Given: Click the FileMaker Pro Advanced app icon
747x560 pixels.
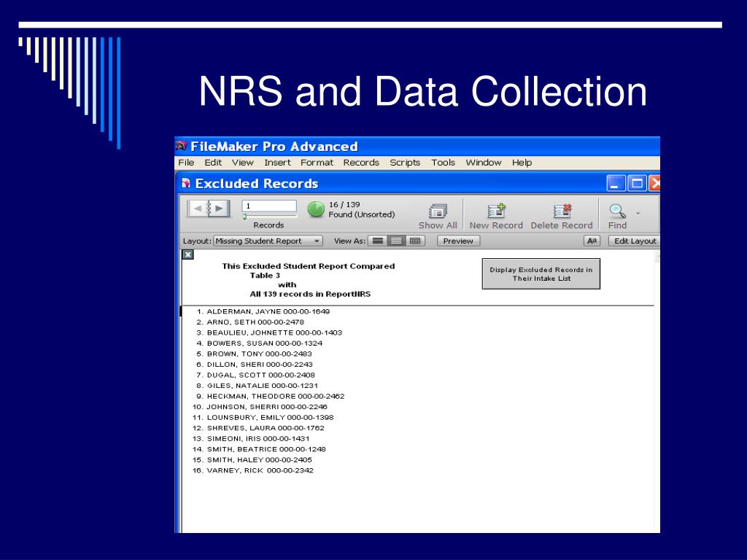Looking at the screenshot, I should (x=181, y=146).
